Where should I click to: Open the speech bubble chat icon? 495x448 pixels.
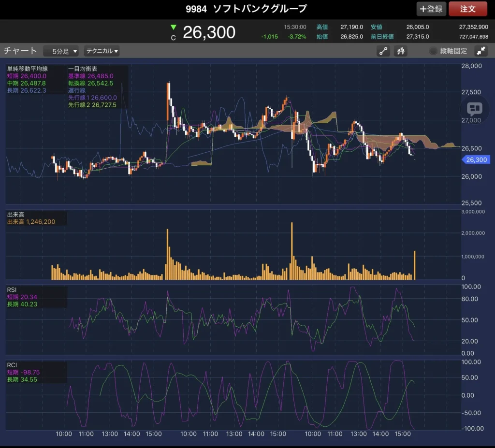(475, 109)
